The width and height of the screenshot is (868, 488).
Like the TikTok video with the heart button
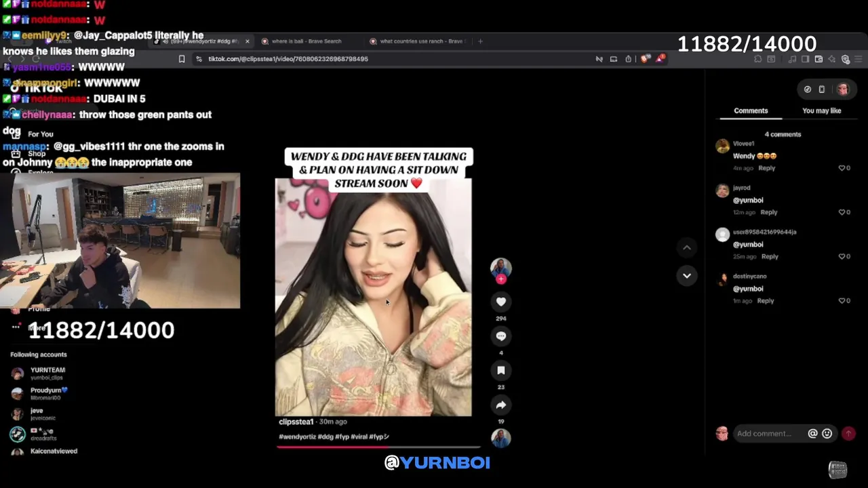click(501, 302)
